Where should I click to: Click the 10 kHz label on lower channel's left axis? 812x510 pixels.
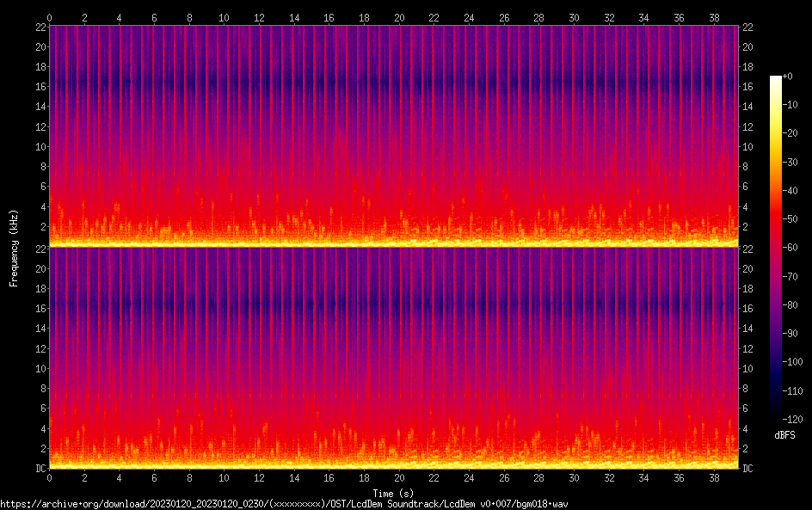40,368
